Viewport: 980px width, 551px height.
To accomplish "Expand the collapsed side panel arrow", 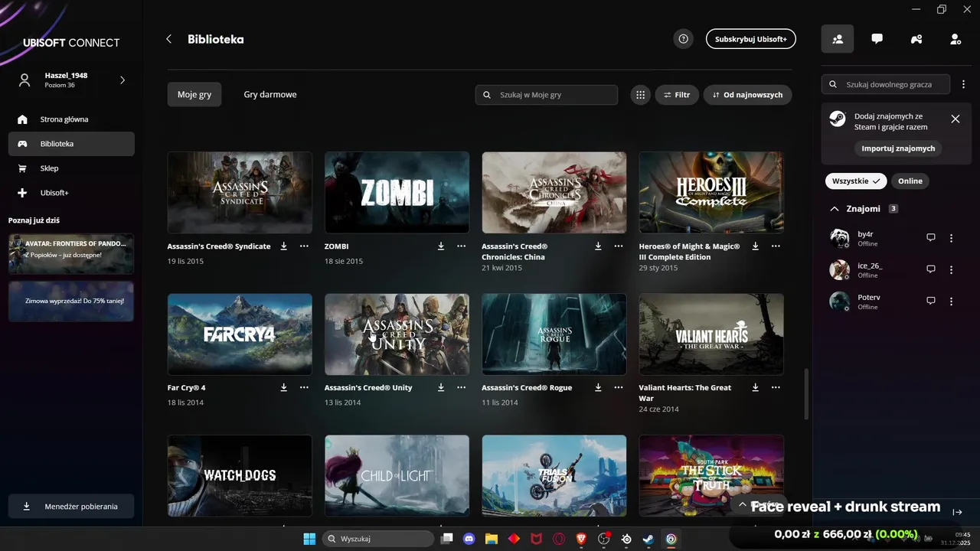I will pos(958,512).
